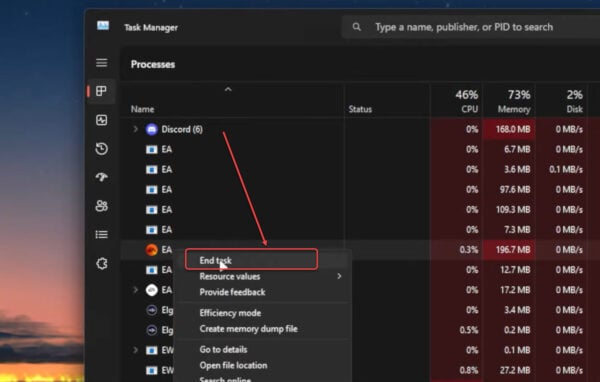Select the Discord (6) process row name
600x382 pixels.
182,129
